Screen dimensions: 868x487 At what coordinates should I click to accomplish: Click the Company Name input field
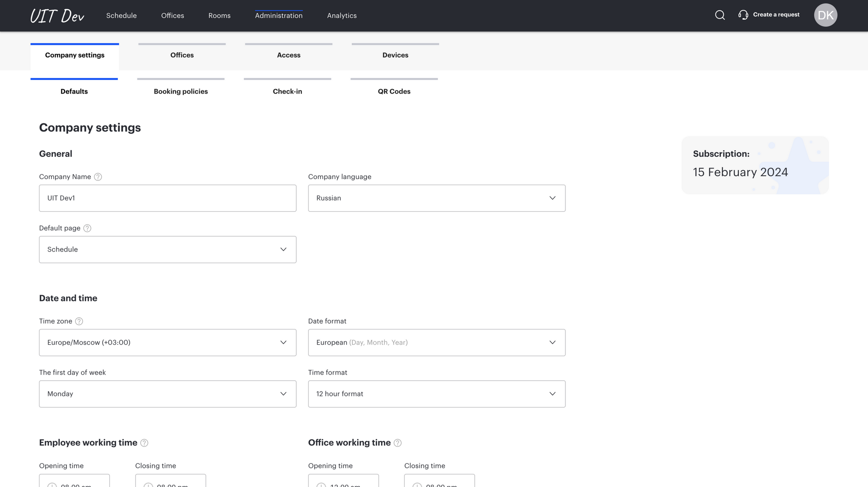click(x=167, y=198)
